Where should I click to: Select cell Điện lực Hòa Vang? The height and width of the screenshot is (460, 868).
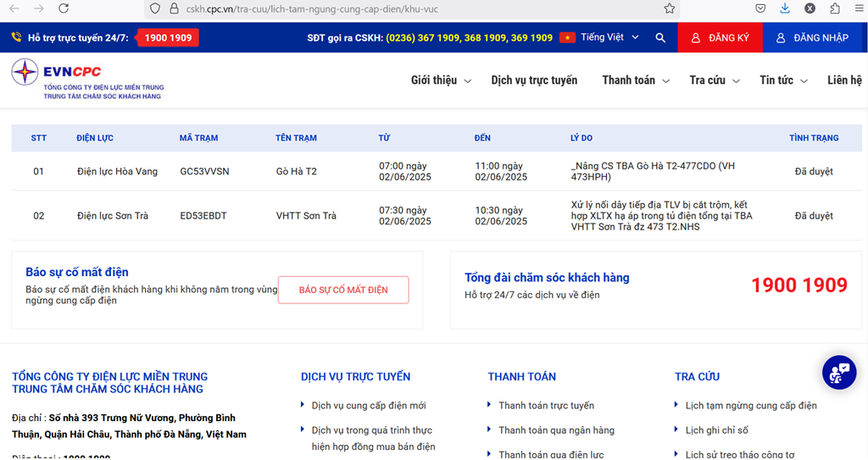coord(117,172)
